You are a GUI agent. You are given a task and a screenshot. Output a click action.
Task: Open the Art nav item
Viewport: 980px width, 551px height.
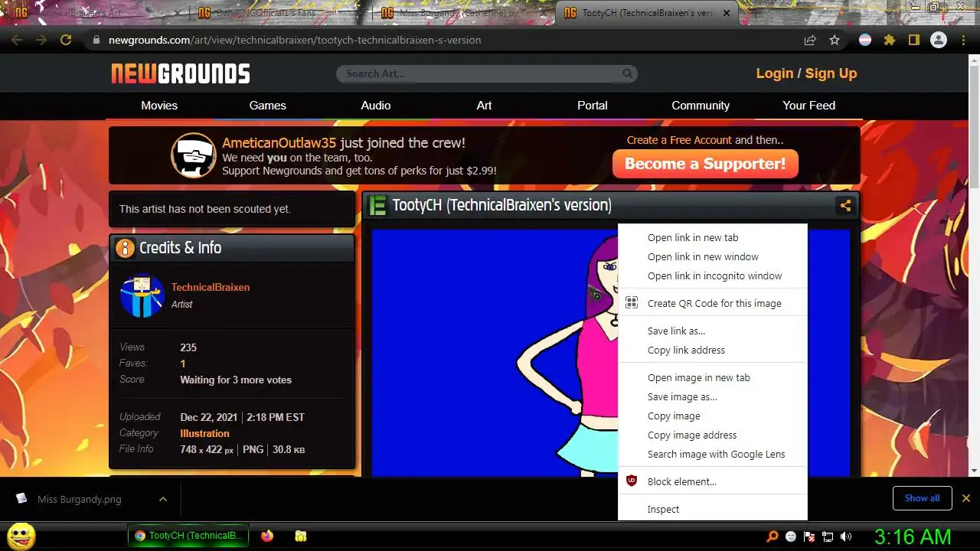pyautogui.click(x=484, y=106)
